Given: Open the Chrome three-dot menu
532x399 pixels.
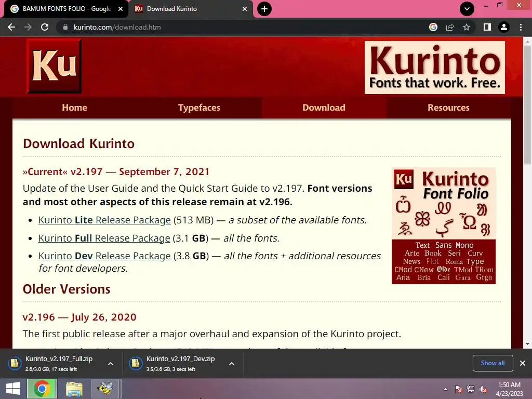Looking at the screenshot, I should [x=521, y=27].
